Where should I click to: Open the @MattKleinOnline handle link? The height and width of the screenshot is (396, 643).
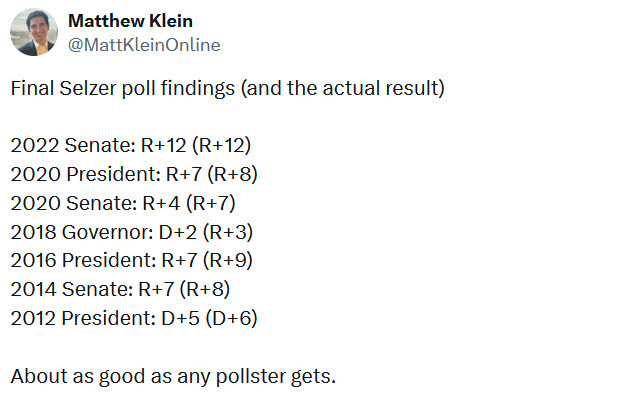tap(144, 45)
